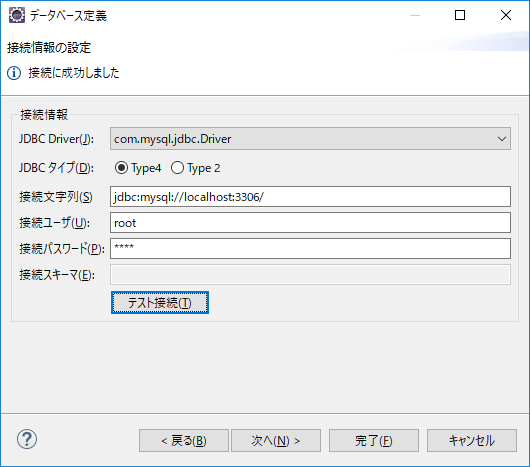The height and width of the screenshot is (467, 530).
Task: Click the greyed-out minimize button in title bar
Action: click(415, 15)
